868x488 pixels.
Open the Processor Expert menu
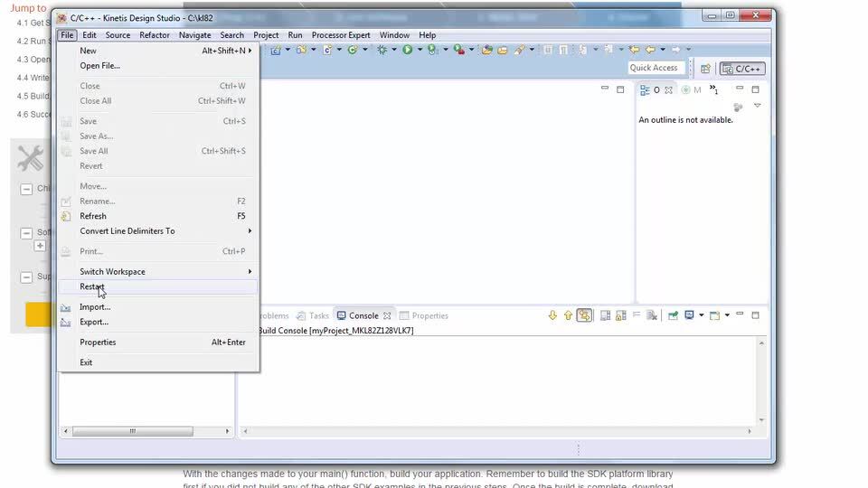pos(341,35)
